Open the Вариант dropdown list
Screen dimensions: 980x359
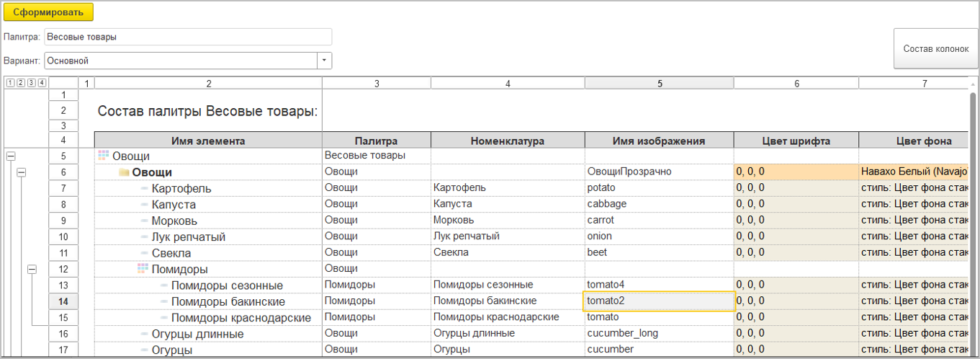point(325,61)
